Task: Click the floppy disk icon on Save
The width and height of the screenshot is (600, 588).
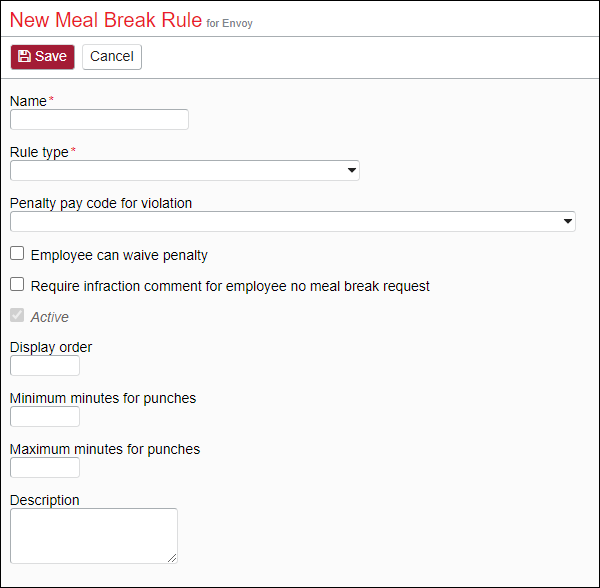Action: 24,57
